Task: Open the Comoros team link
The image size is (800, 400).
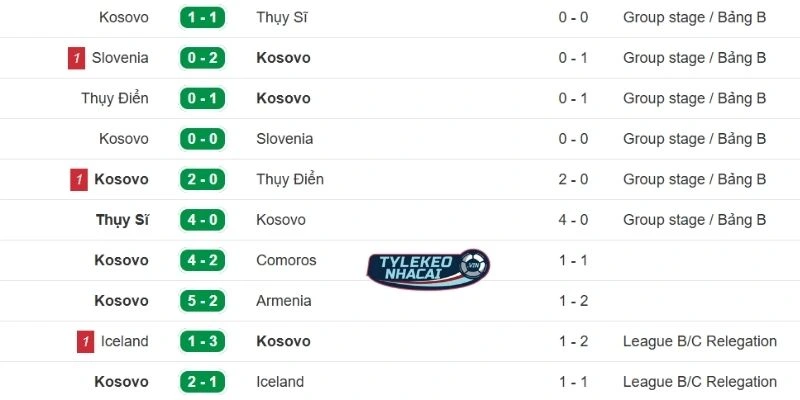Action: click(286, 260)
